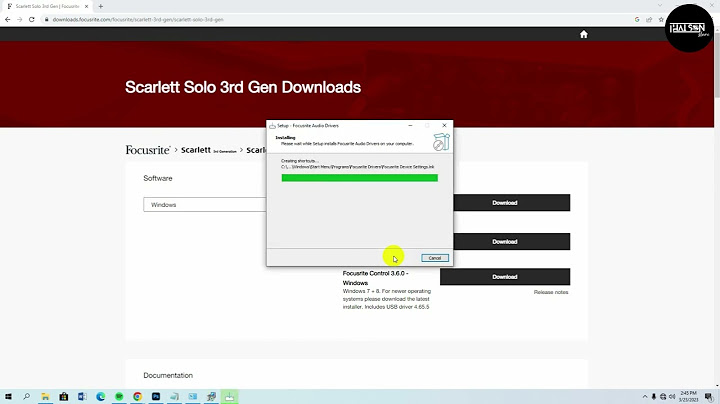This screenshot has height=404, width=720.
Task: Open network settings from the tray
Action: [x=663, y=396]
